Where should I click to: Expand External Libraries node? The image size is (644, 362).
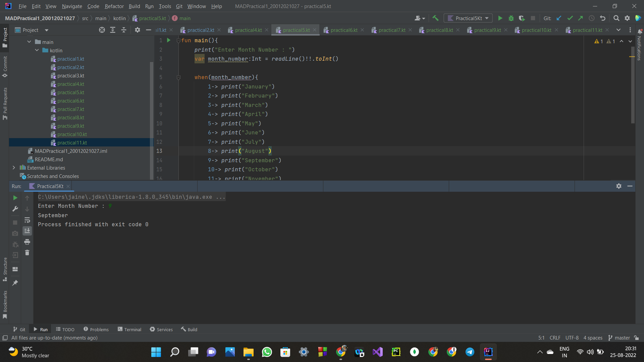point(13,168)
